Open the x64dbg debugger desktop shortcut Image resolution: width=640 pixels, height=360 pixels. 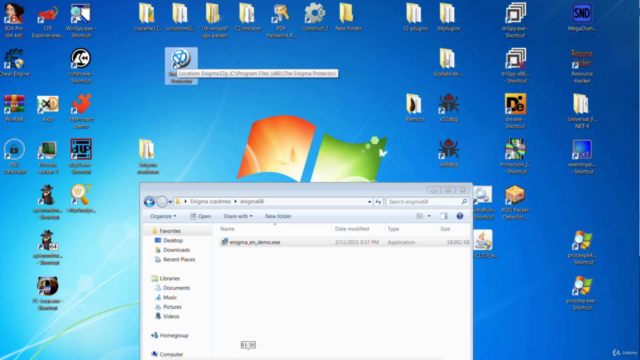pyautogui.click(x=449, y=153)
